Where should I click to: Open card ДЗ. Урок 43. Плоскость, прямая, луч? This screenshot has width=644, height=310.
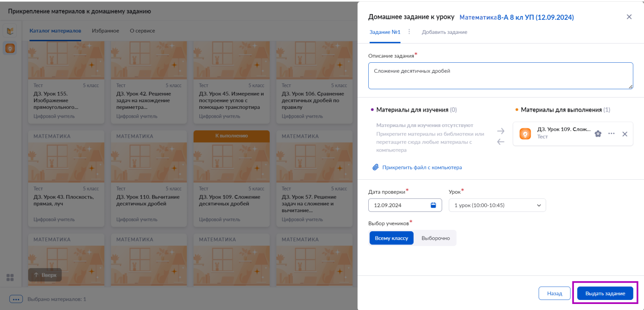point(66,179)
